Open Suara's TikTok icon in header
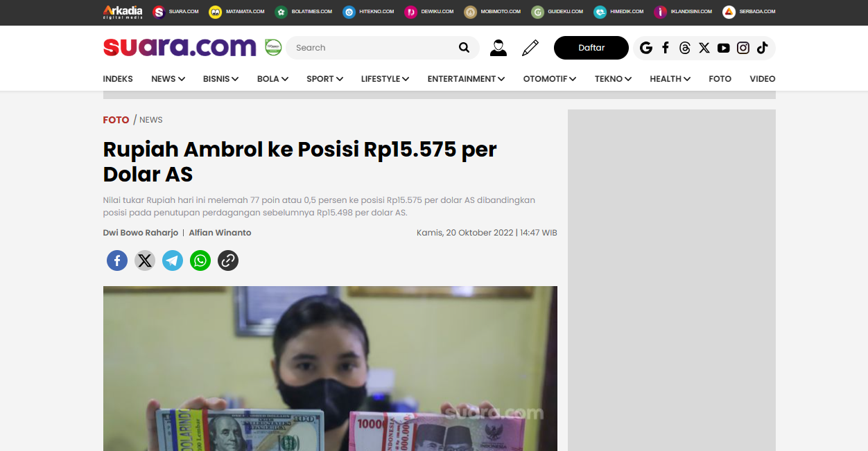 (x=763, y=48)
